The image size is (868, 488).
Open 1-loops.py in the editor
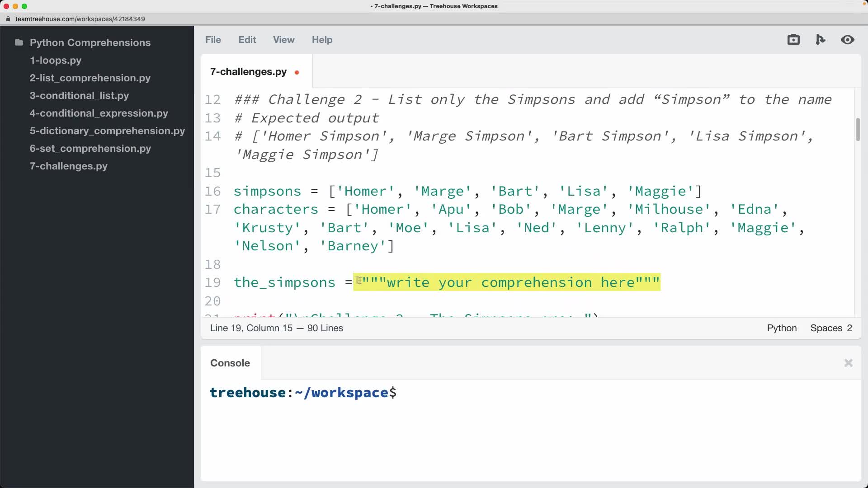55,60
